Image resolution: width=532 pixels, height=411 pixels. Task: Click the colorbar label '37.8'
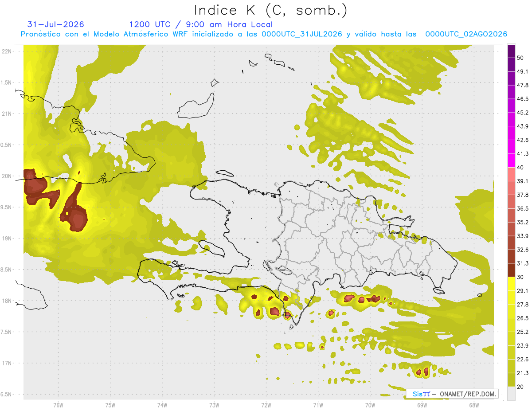[523, 195]
